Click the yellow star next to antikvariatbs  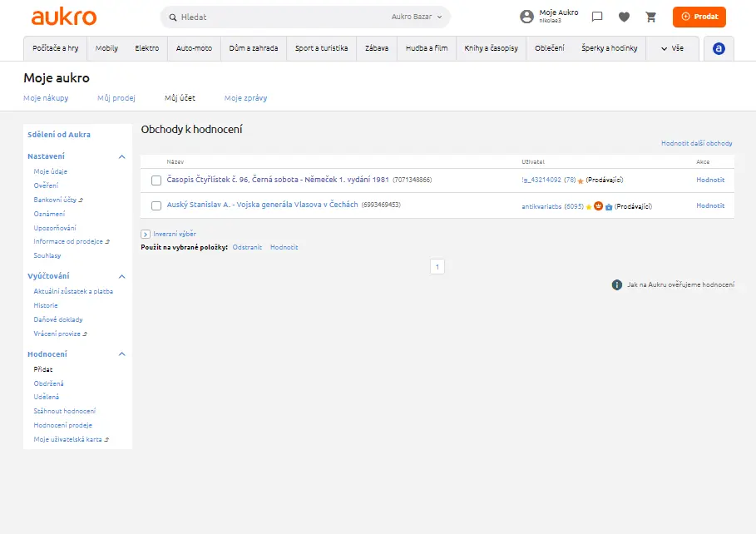coord(589,207)
